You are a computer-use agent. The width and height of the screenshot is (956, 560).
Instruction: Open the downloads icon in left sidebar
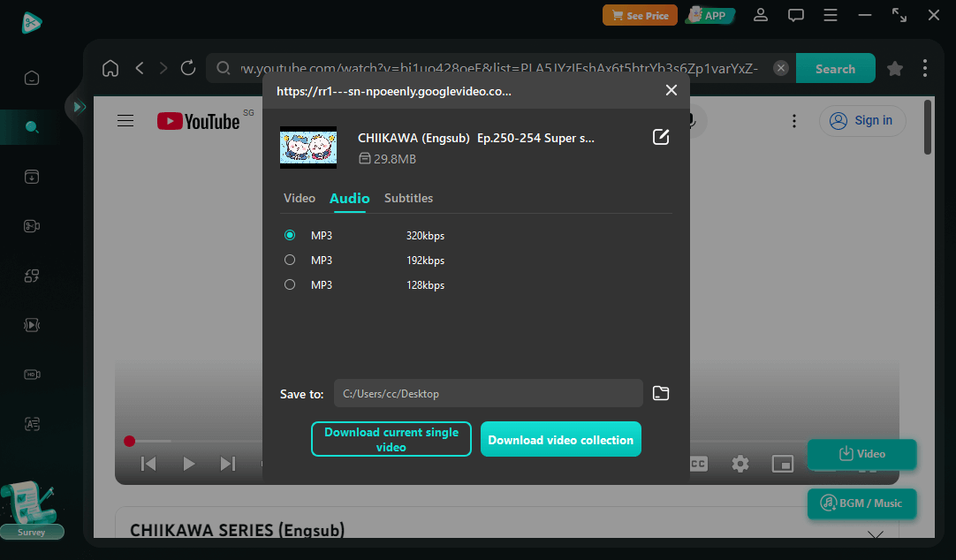pos(32,177)
